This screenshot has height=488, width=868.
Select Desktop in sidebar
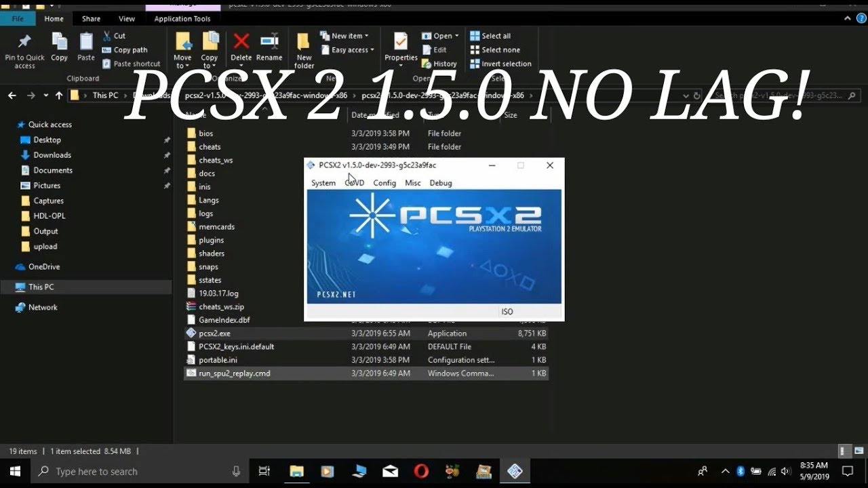(x=47, y=140)
